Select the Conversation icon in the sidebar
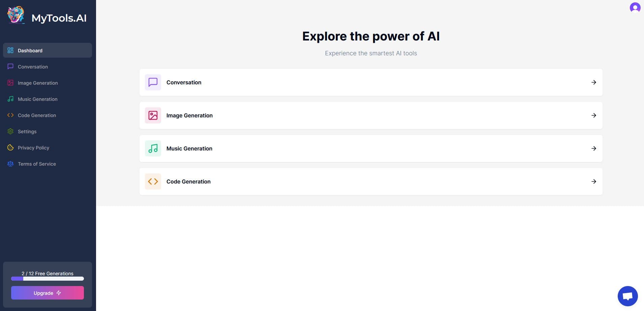Image resolution: width=644 pixels, height=311 pixels. pyautogui.click(x=10, y=66)
